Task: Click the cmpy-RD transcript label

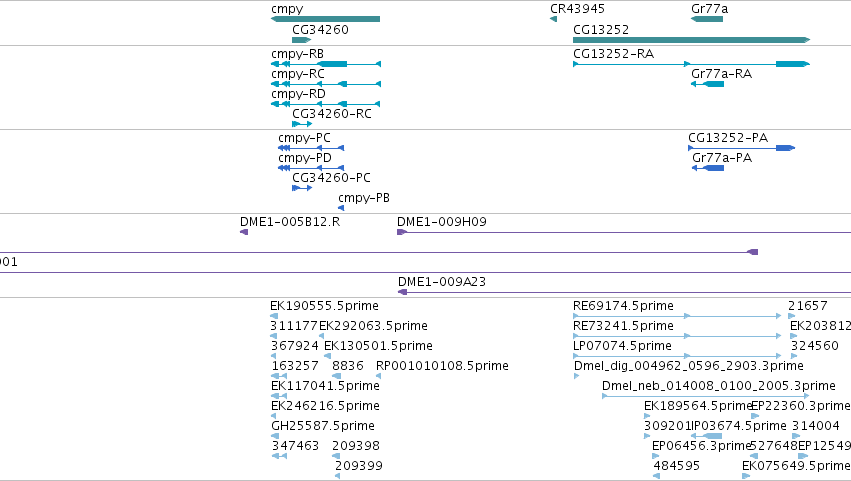Action: point(299,94)
